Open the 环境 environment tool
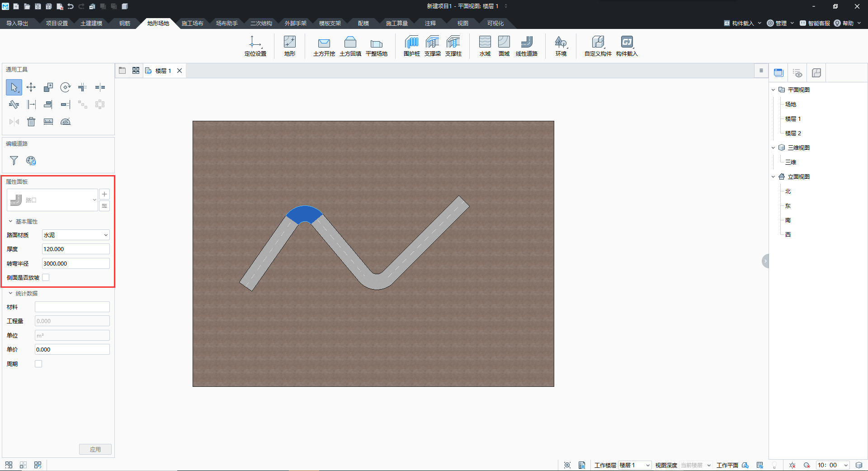868x471 pixels. click(x=561, y=46)
